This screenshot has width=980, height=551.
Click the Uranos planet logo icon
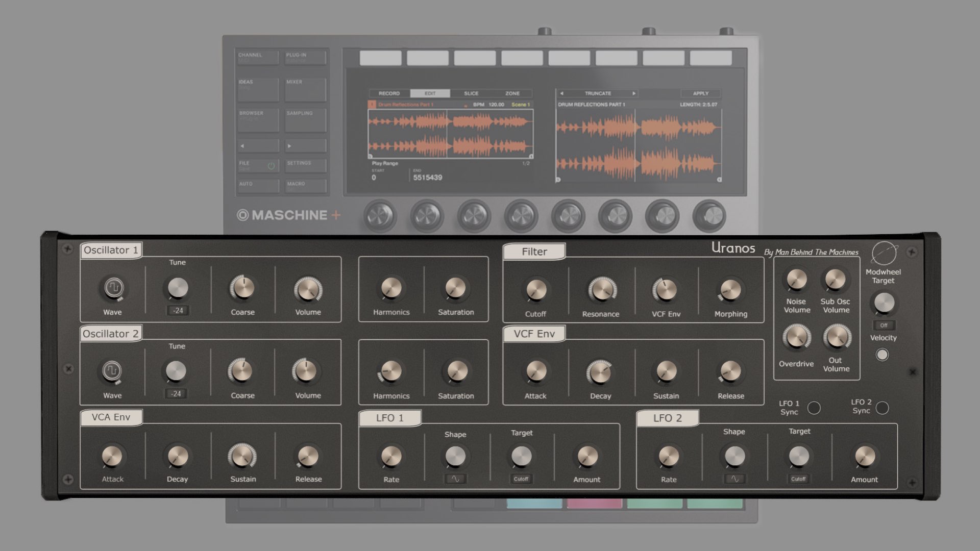[884, 253]
